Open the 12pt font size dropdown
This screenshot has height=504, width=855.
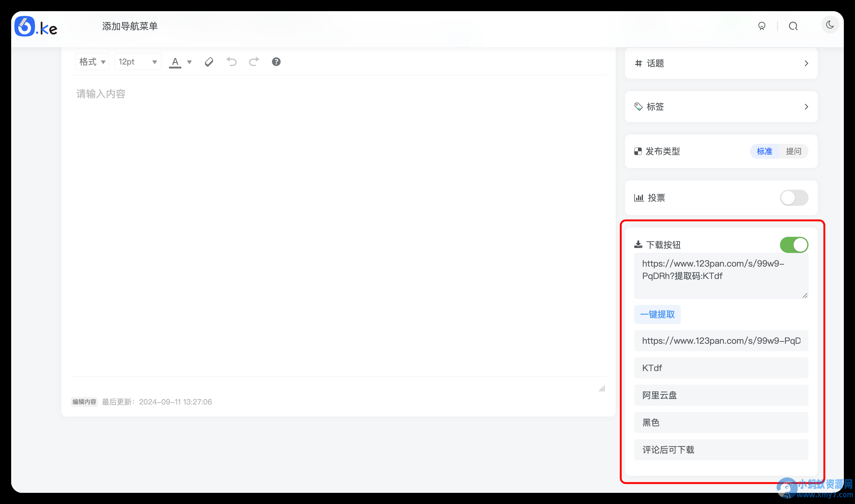[x=138, y=62]
